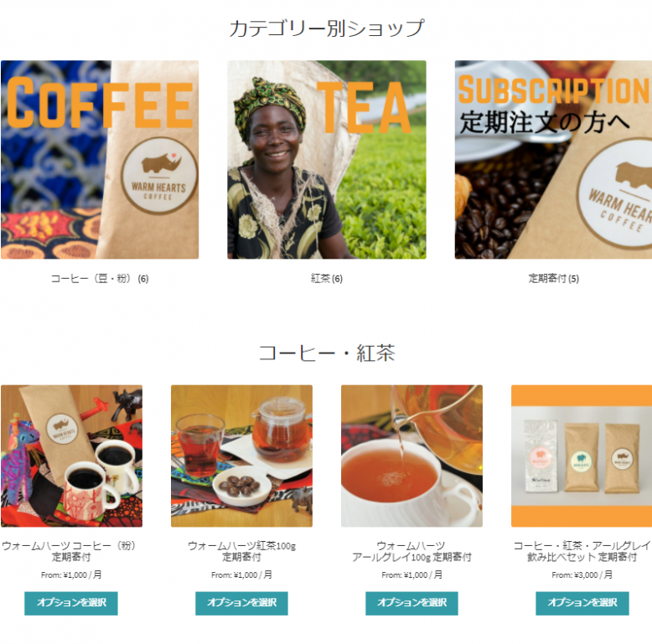This screenshot has width=652, height=644.
Task: Click ウォームハーツ コーヒー(粉) 定期寄付 title
Action: point(70,551)
